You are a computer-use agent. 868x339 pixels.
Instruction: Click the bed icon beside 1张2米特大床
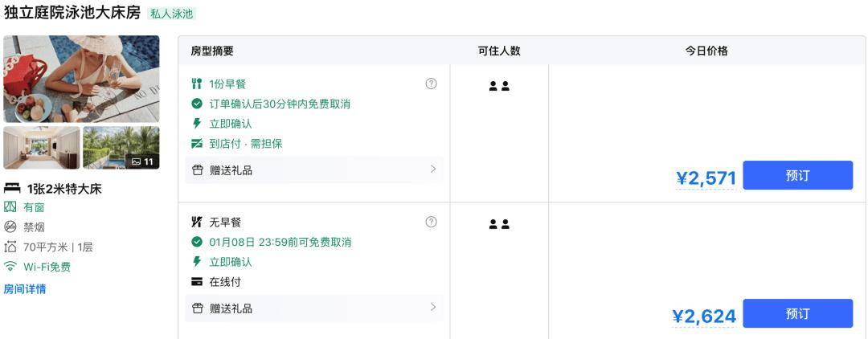pyautogui.click(x=11, y=189)
